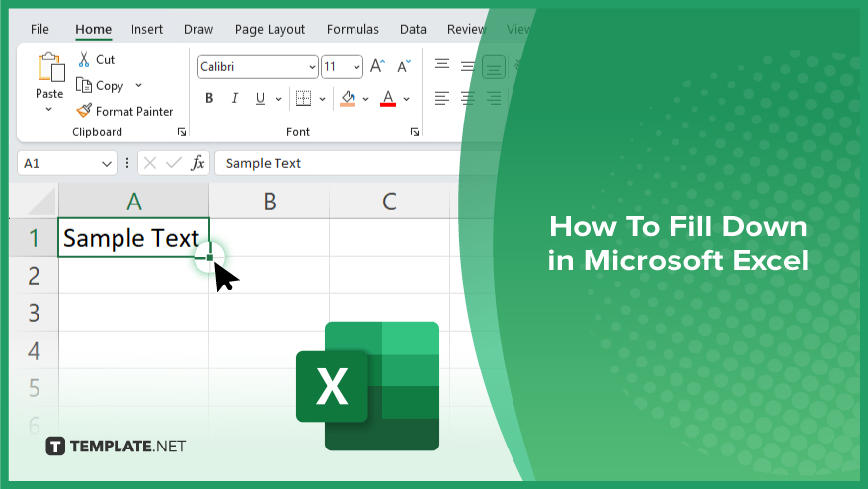Decrease font size with smaller A

404,66
